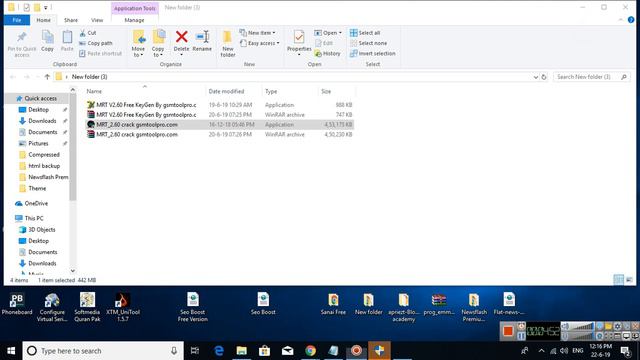
Task: Sort files by Date modified column
Action: tap(233, 91)
